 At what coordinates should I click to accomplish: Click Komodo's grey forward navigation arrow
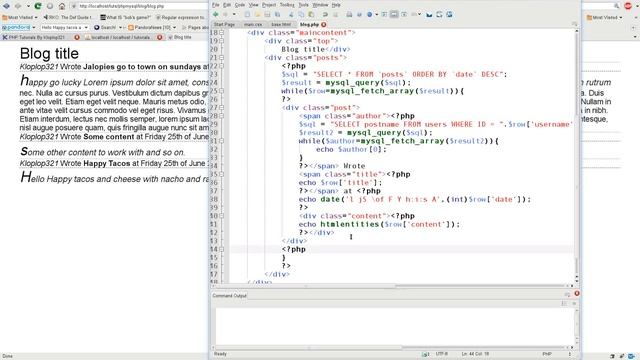coord(225,14)
